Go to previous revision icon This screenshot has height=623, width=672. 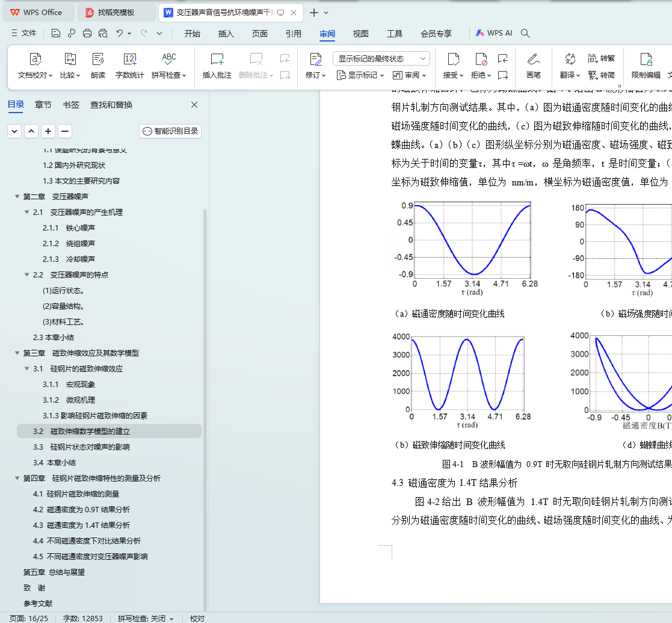[x=503, y=58]
